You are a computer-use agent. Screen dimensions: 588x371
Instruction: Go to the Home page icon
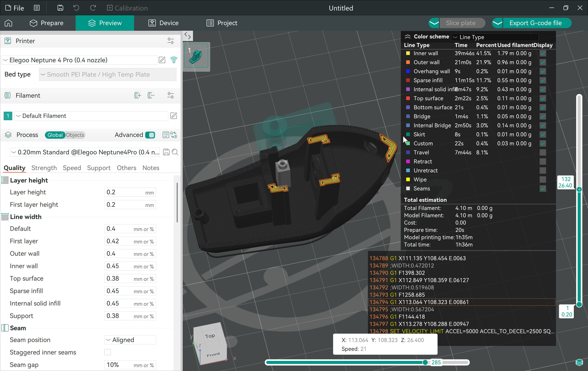tap(8, 23)
